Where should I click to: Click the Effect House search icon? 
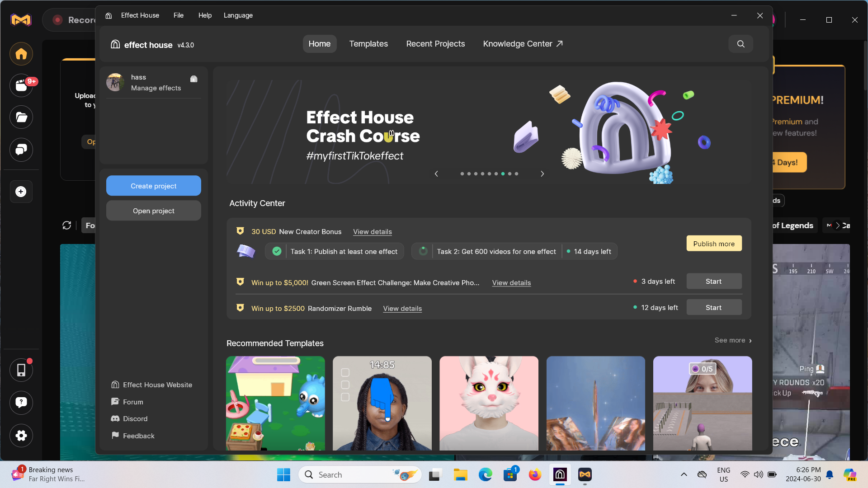coord(741,44)
